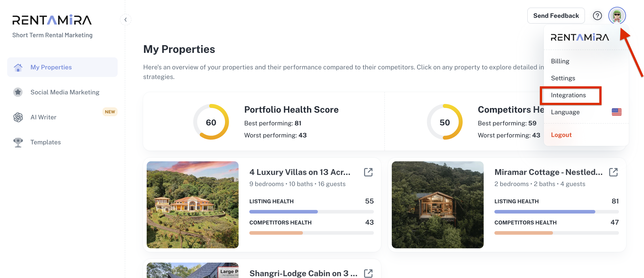
Task: Open Settings from the profile menu
Action: [x=563, y=78]
